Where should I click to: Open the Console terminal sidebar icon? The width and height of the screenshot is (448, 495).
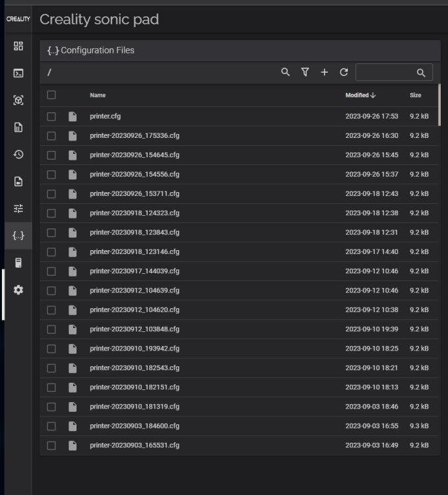(18, 73)
